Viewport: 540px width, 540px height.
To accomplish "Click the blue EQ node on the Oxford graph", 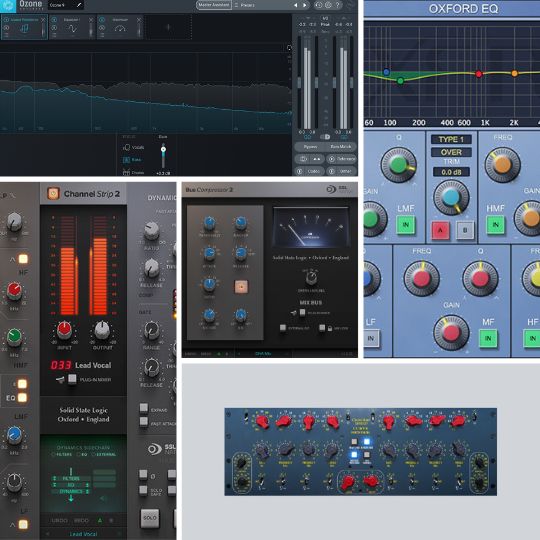I will click(386, 72).
